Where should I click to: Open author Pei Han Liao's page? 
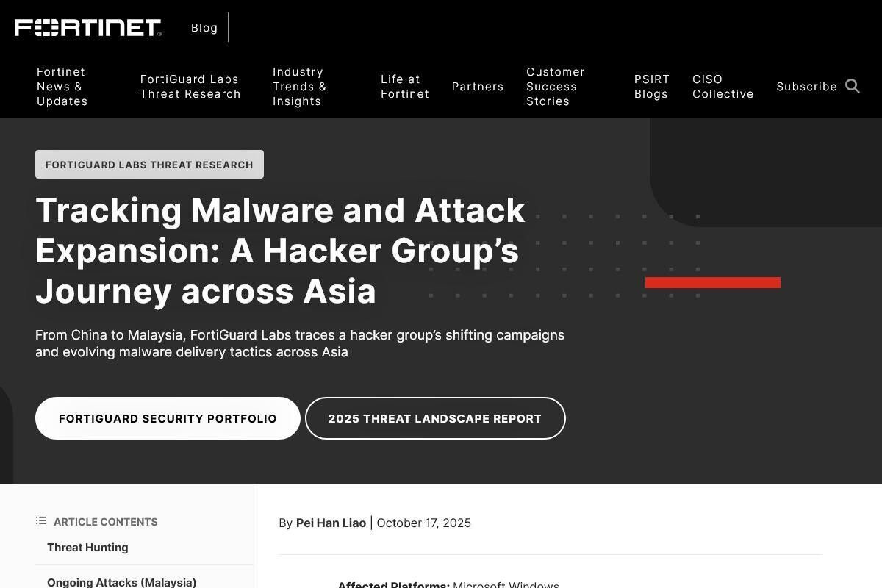coord(331,523)
